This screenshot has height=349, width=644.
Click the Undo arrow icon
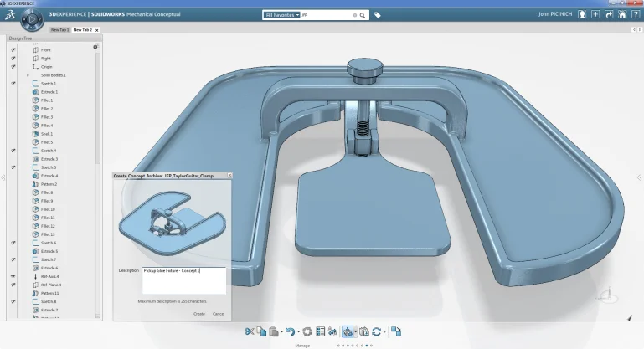289,331
